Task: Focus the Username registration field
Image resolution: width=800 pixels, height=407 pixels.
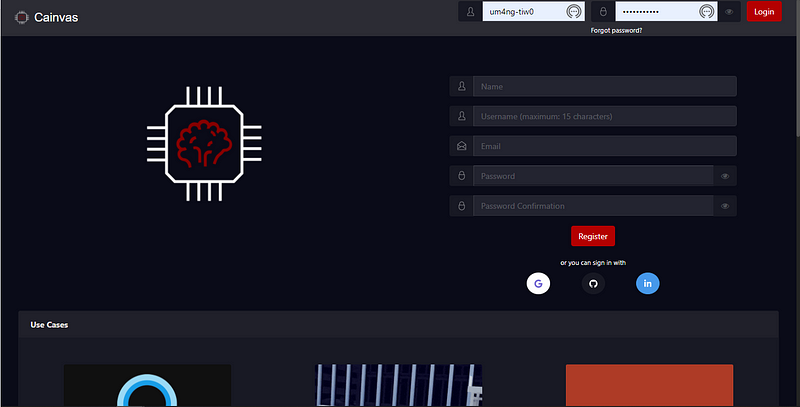Action: [605, 116]
